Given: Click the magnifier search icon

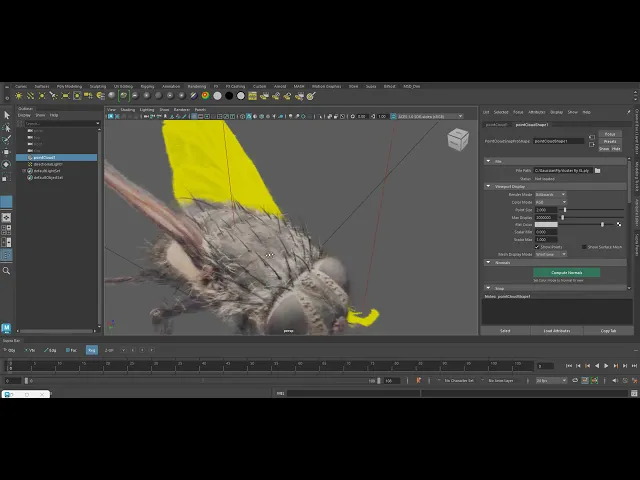Looking at the screenshot, I should 7,271.
